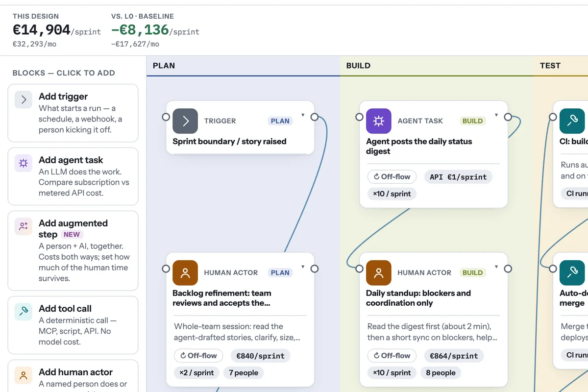Add an augmented step block
Screen dimensions: 588x392
[x=73, y=251]
